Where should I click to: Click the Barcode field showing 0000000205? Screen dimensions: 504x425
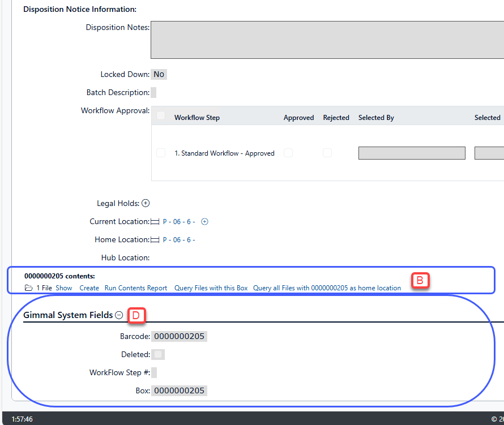click(179, 337)
